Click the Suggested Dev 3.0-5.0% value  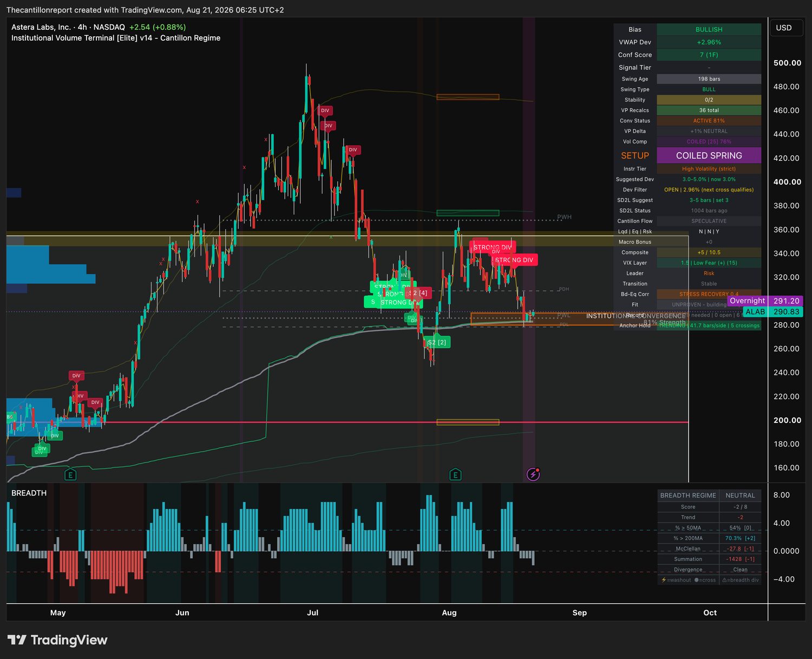pyautogui.click(x=709, y=179)
